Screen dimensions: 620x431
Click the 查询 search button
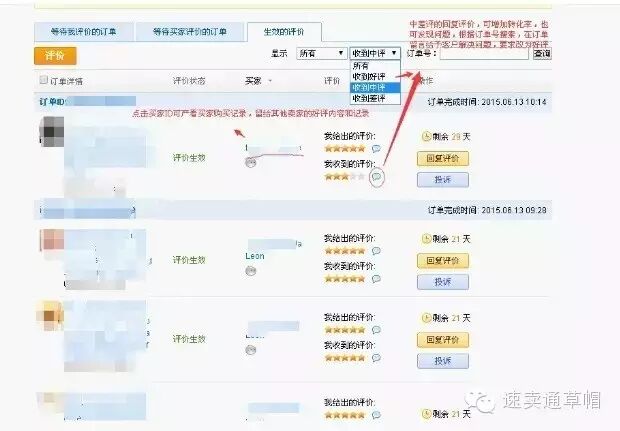coord(542,53)
